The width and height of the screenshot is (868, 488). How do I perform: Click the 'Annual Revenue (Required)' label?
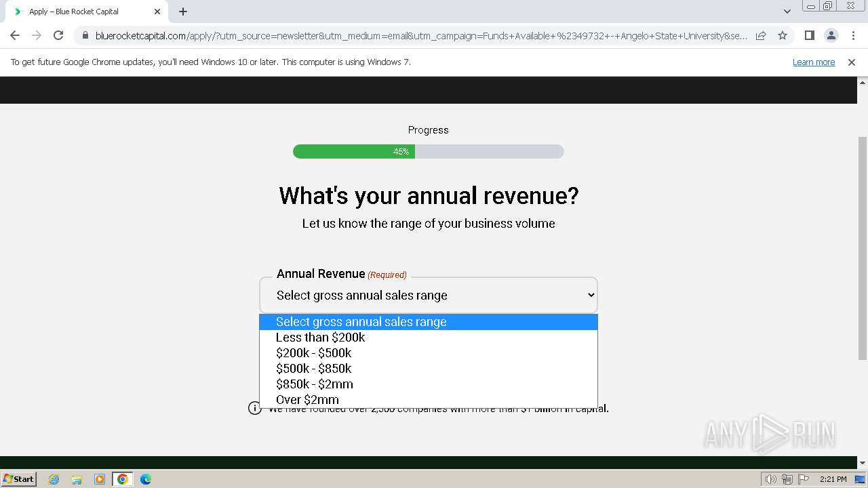click(x=342, y=274)
